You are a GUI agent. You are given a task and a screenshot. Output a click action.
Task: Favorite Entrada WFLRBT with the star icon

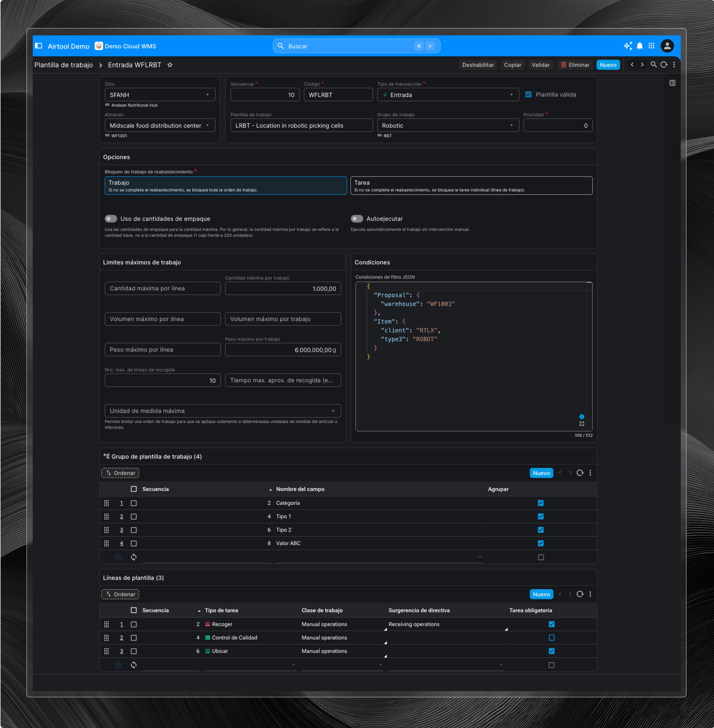coord(170,65)
